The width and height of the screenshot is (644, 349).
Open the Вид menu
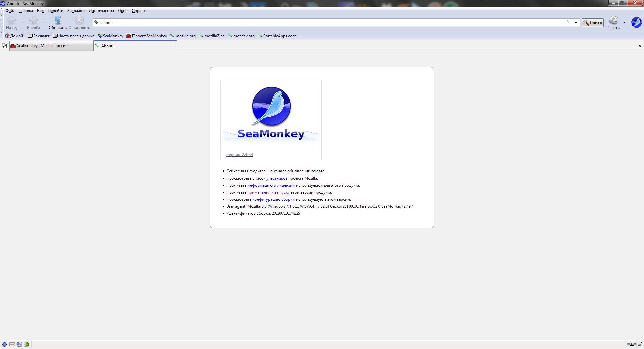click(40, 11)
